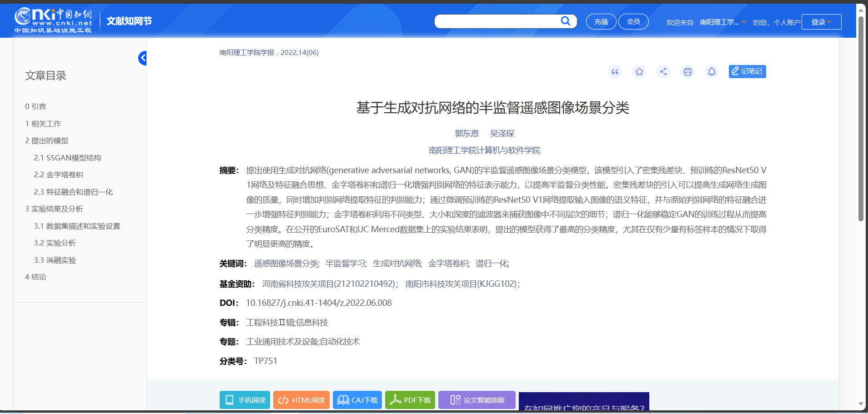Print the article with the printer icon
The image size is (868, 414).
[x=687, y=71]
